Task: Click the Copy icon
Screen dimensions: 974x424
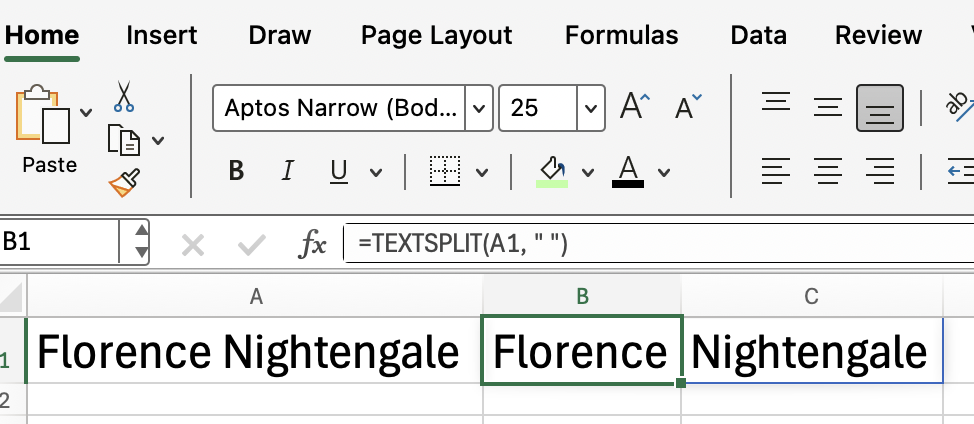Action: pyautogui.click(x=124, y=139)
